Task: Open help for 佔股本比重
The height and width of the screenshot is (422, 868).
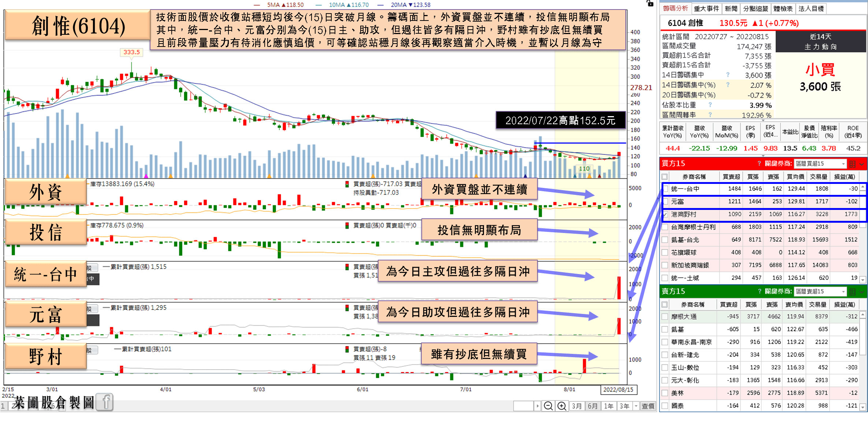Action: 710,105
